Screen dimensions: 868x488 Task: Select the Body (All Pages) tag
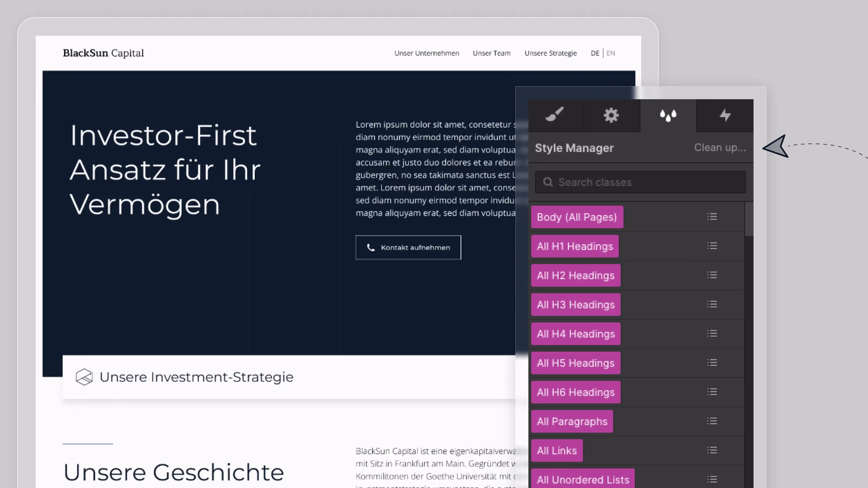(577, 217)
